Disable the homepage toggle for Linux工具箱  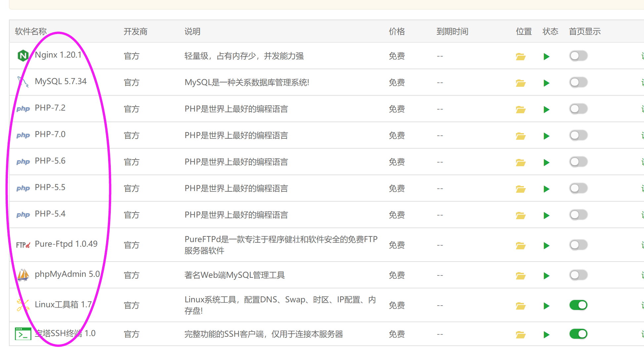[578, 305]
